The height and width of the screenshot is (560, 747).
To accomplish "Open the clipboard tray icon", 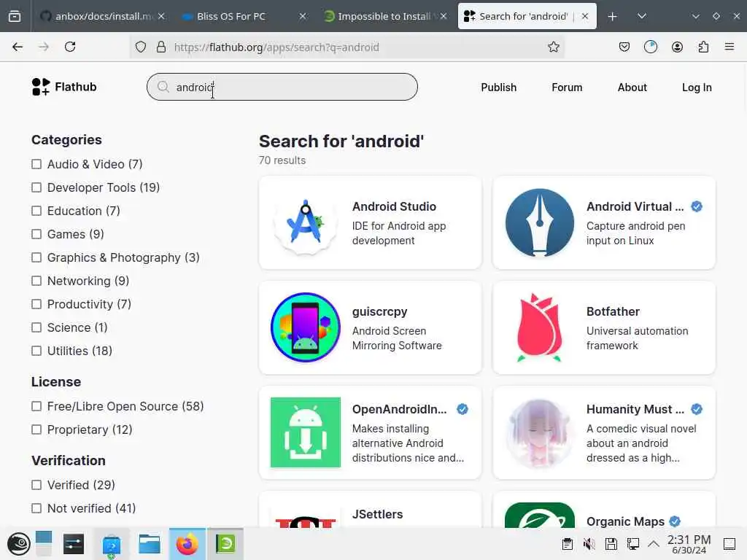I will click(567, 544).
